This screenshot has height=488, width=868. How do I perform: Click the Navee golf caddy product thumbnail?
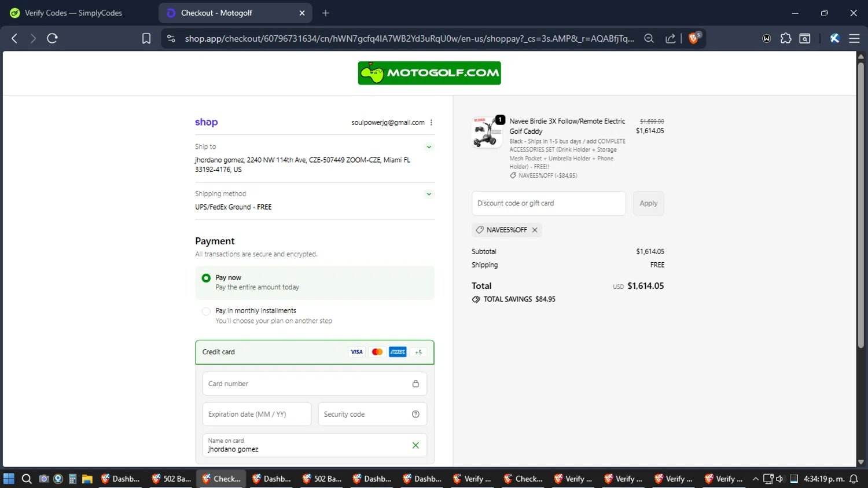tap(487, 132)
